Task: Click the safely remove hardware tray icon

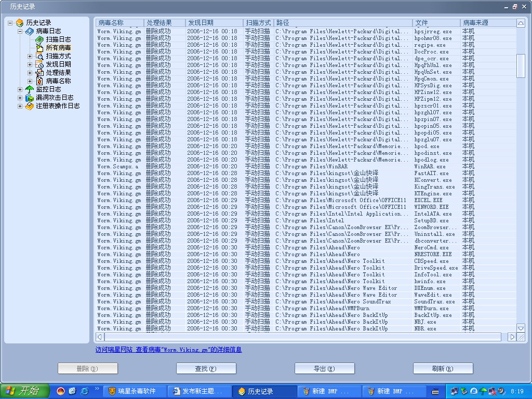Action: [x=464, y=391]
